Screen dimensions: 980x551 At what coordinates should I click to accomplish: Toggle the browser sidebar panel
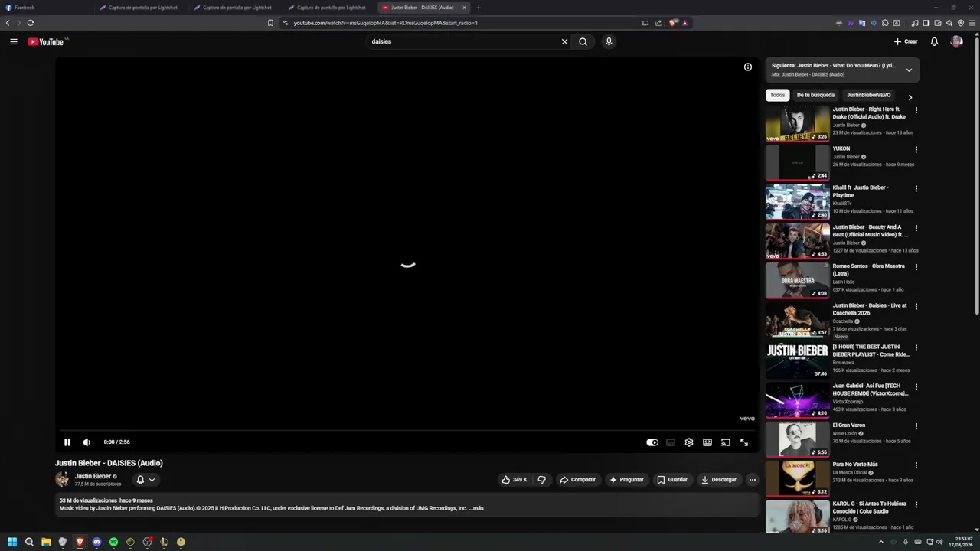926,23
